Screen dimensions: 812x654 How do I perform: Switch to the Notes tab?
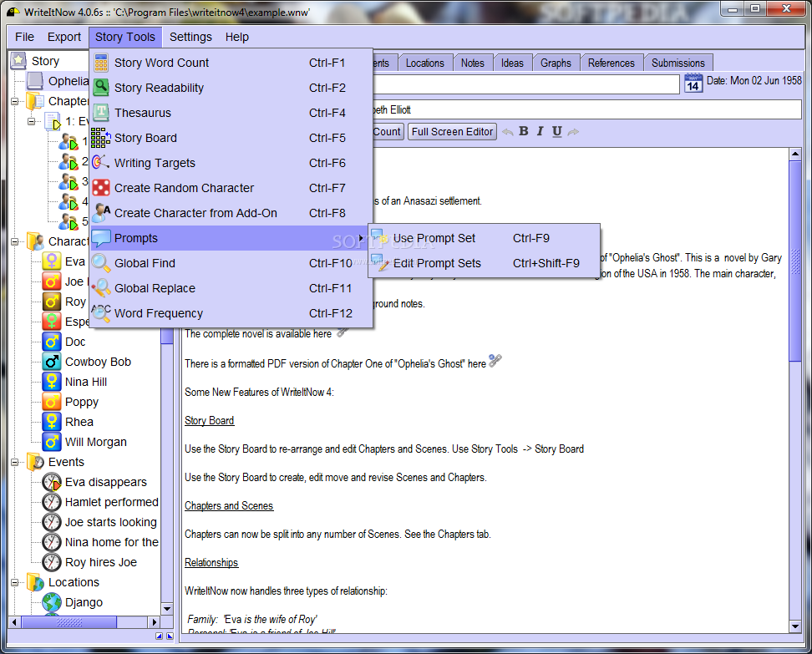(x=473, y=63)
